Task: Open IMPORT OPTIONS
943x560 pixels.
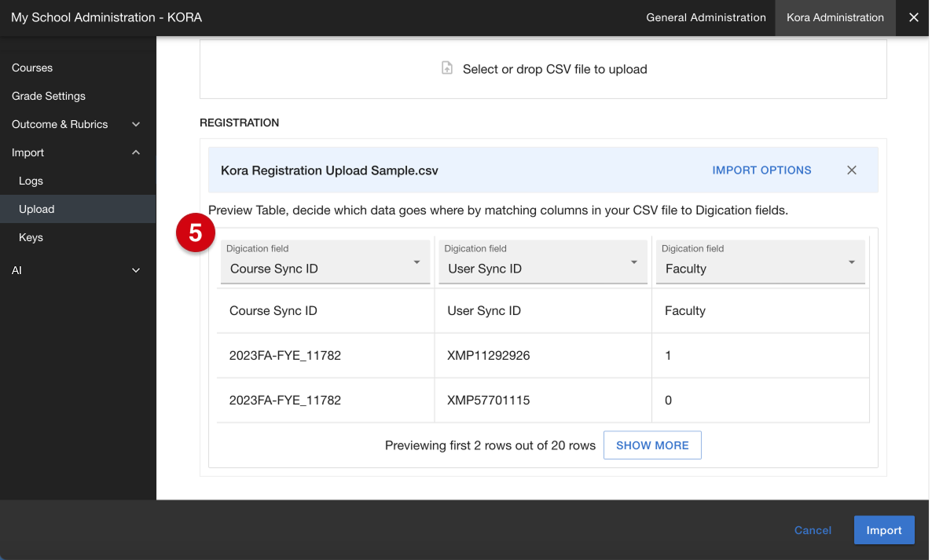Action: point(761,170)
